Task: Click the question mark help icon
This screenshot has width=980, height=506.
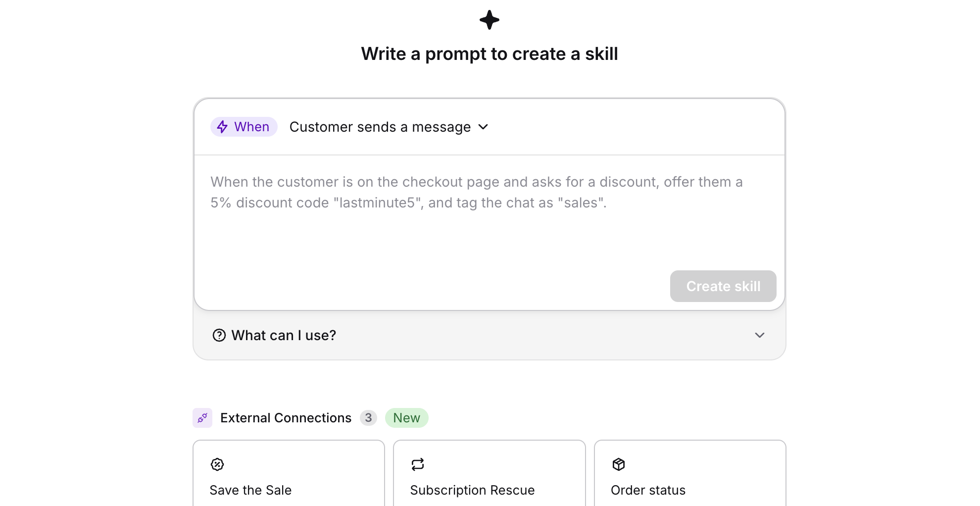Action: click(x=219, y=335)
